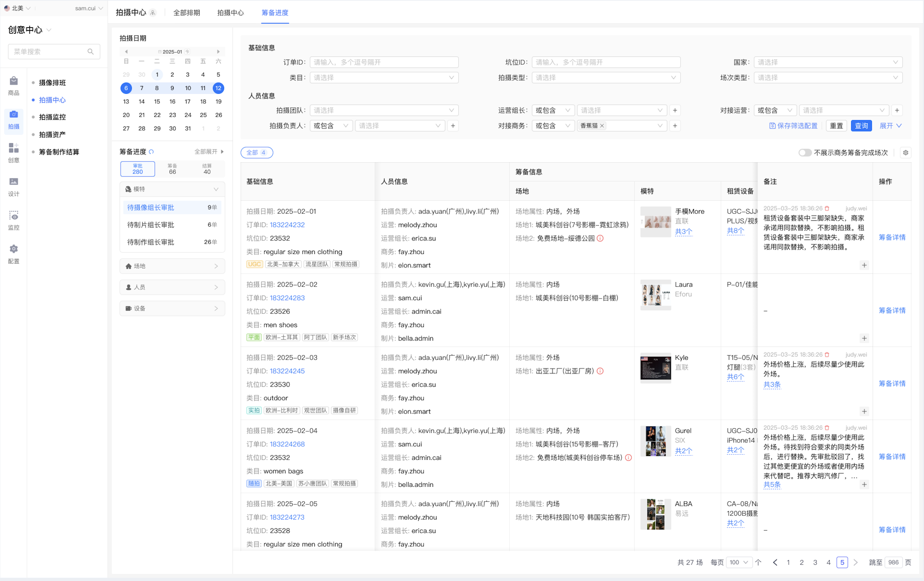924x581 pixels.
Task: Select the 筹备 66 progress segment
Action: [172, 169]
